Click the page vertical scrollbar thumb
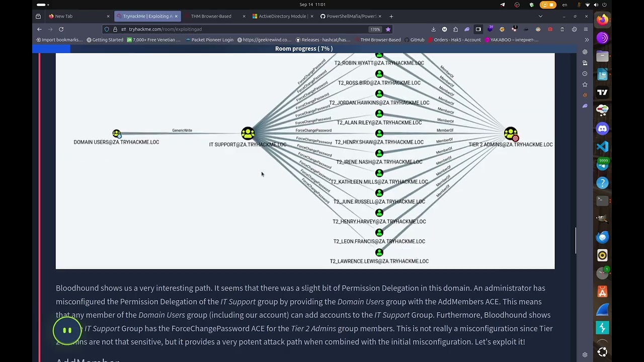This screenshot has width=644, height=362. tap(576, 241)
